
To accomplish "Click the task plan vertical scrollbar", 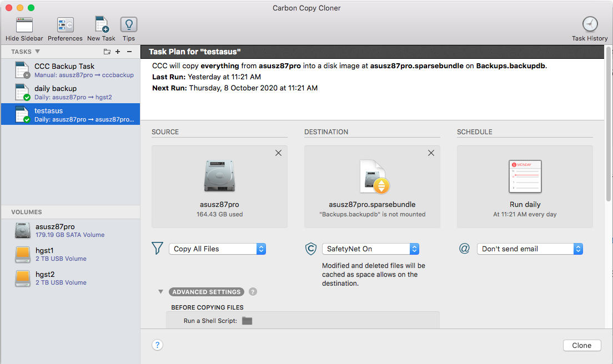I will coord(609,124).
